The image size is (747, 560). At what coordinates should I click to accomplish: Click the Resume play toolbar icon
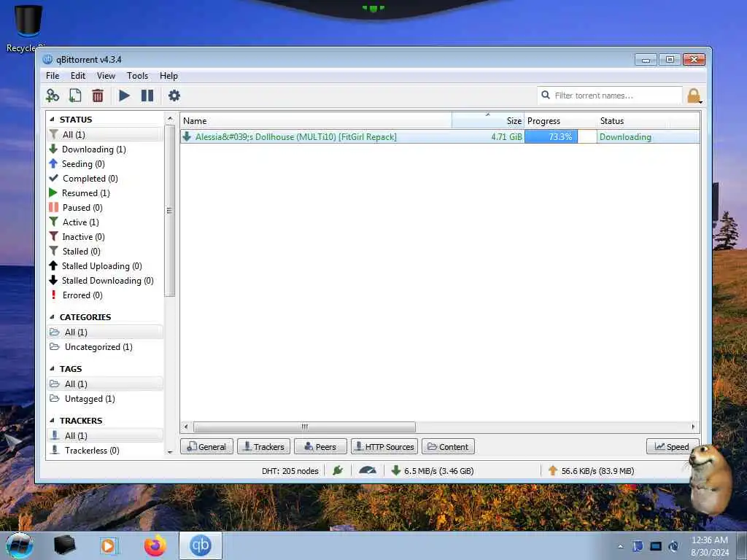[x=124, y=96]
